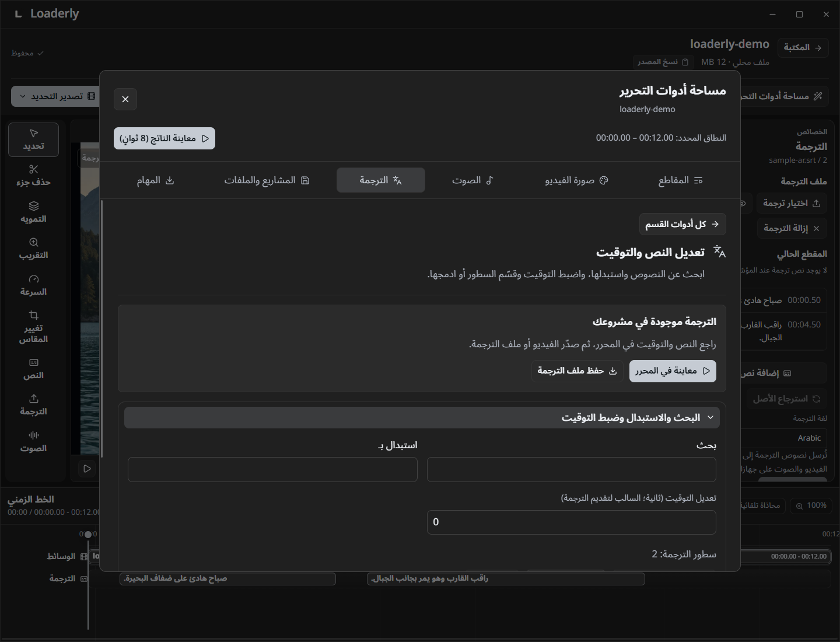Switch to the الصوت tab in dialog
The image size is (840, 642).
pos(473,180)
